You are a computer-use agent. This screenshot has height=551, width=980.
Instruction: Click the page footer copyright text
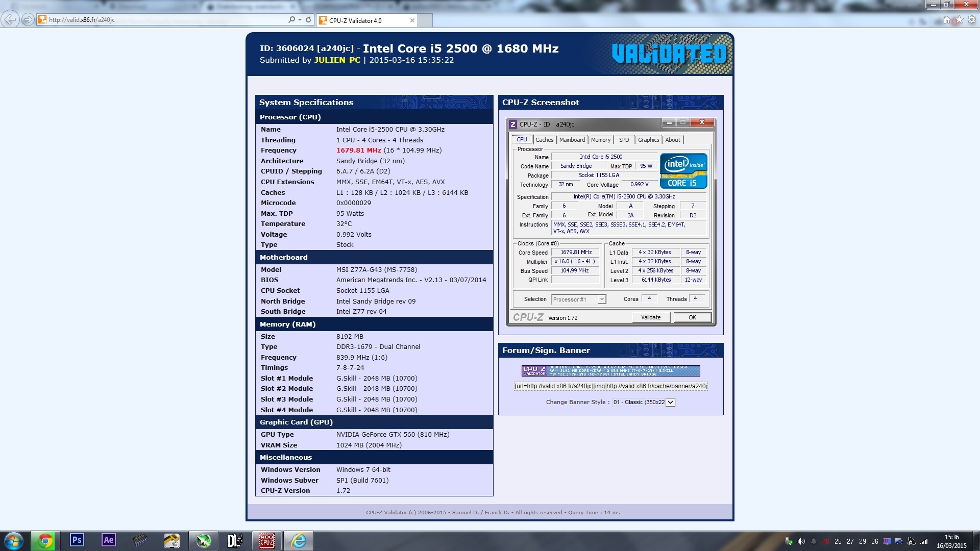[493, 513]
